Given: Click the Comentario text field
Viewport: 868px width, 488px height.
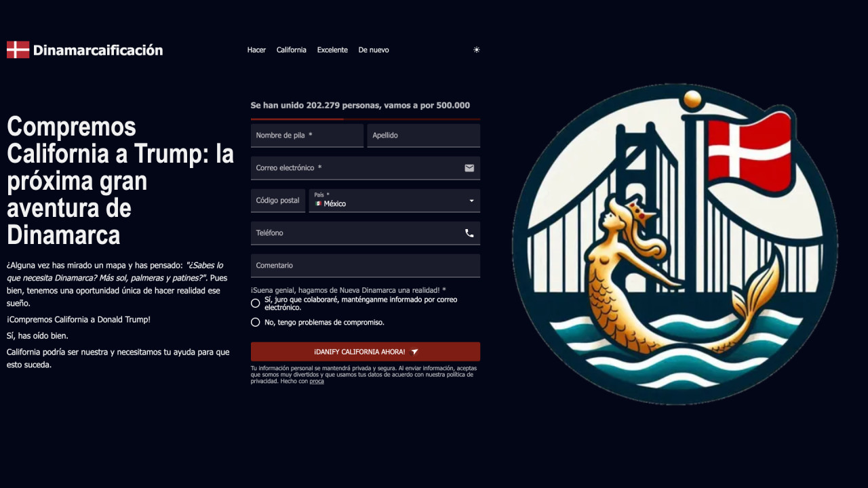Looking at the screenshot, I should point(365,266).
